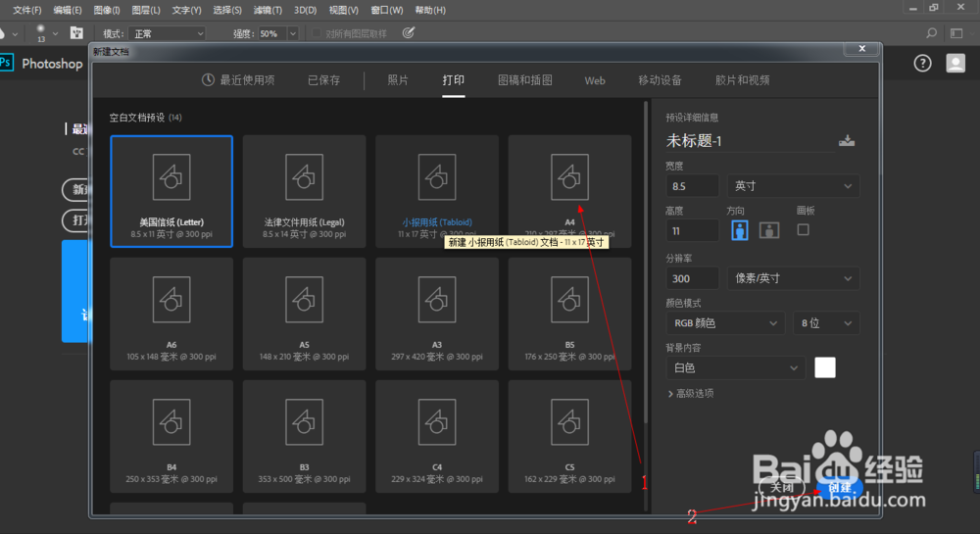Open the bit depth dropdown 8 位
The width and height of the screenshot is (980, 534).
826,323
